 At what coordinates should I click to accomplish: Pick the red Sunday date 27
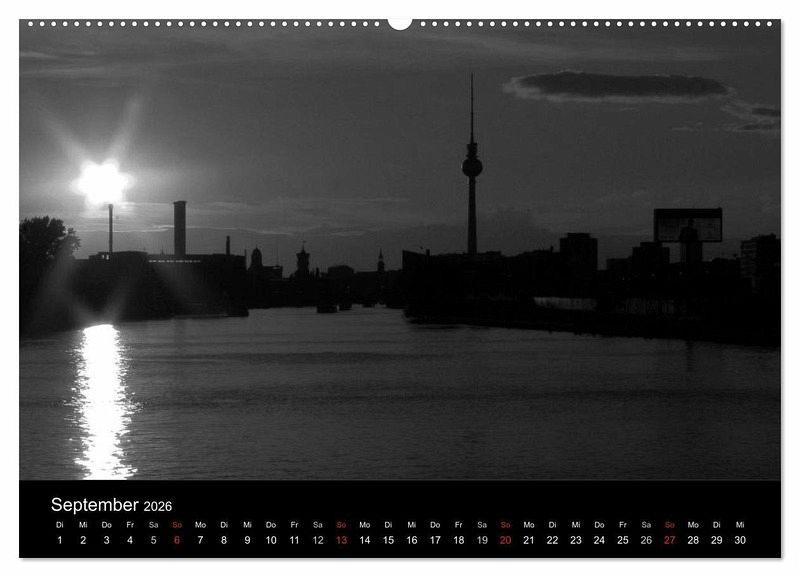[670, 540]
